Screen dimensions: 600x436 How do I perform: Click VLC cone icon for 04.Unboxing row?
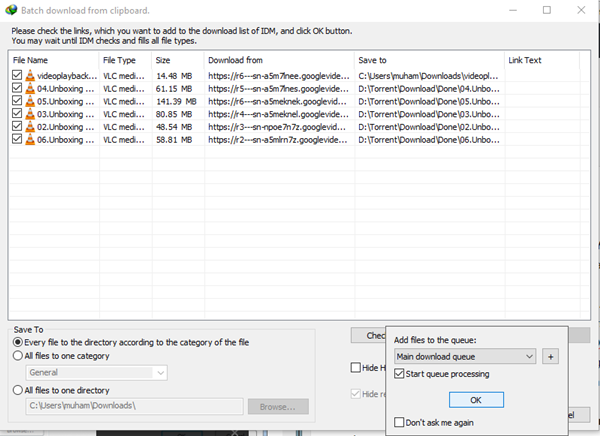tap(30, 88)
